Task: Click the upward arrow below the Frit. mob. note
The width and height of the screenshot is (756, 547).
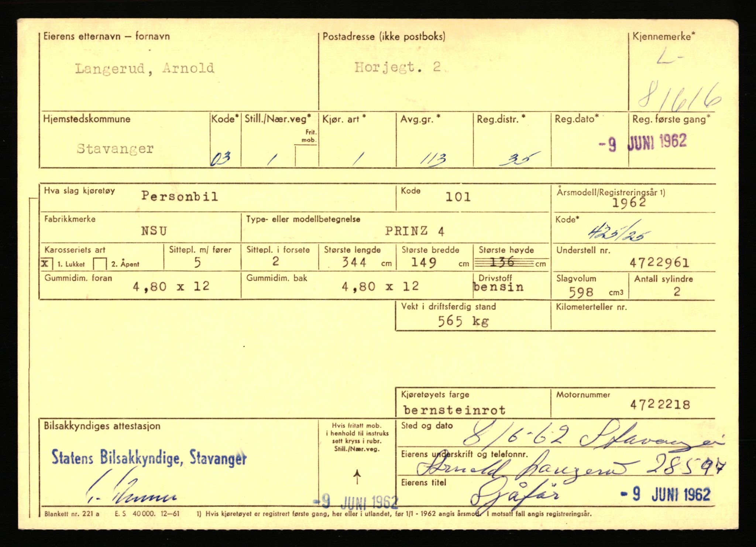Action: click(x=357, y=477)
